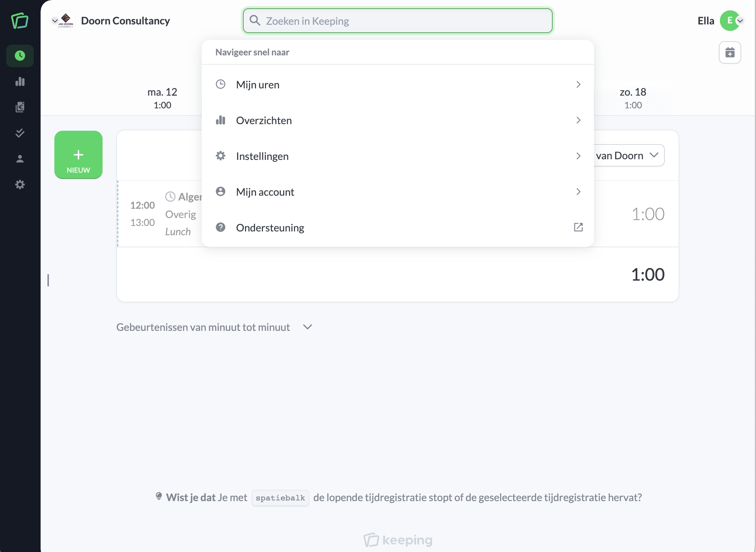
Task: Click the 1:00 entry duration
Action: point(648,214)
